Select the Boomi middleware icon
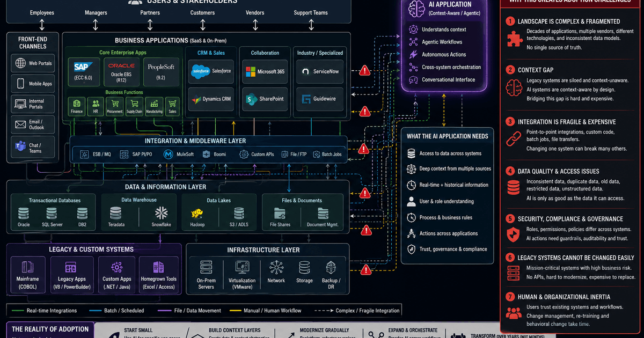The height and width of the screenshot is (338, 644). (x=207, y=154)
